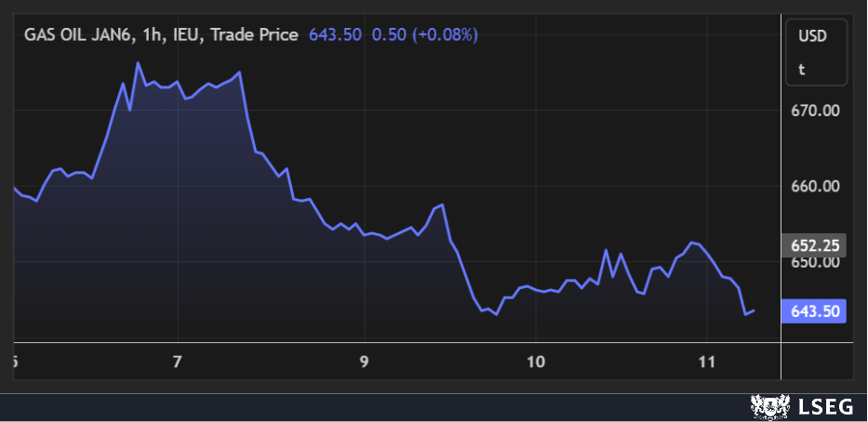This screenshot has height=422, width=868.
Task: Open the Trade Price field selector
Action: 254,34
